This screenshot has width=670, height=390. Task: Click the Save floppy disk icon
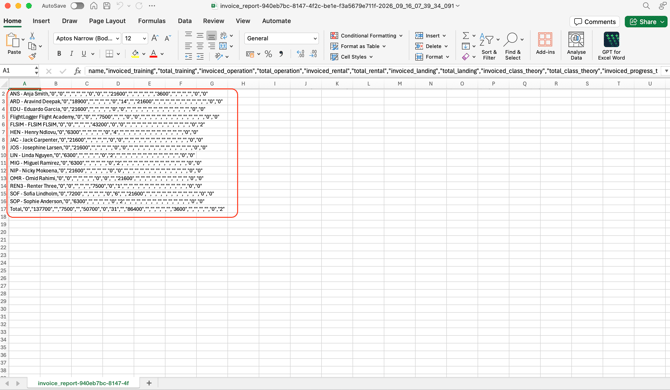107,6
